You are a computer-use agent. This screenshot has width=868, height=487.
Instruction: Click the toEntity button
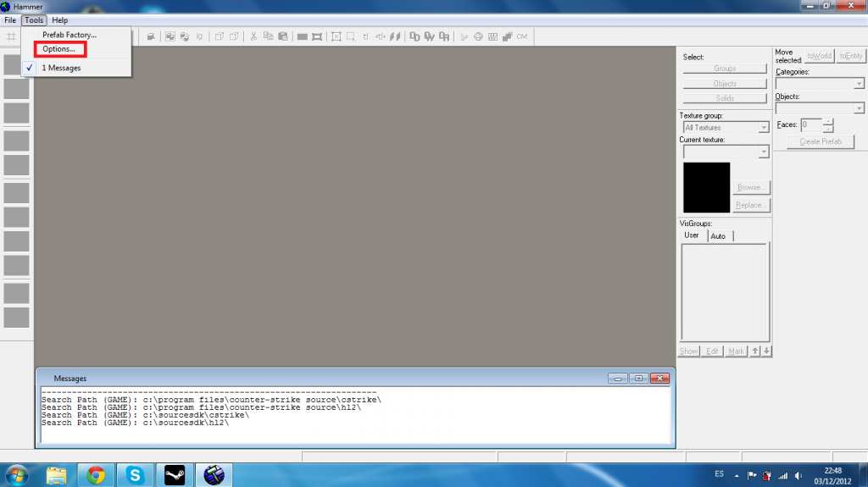point(851,56)
